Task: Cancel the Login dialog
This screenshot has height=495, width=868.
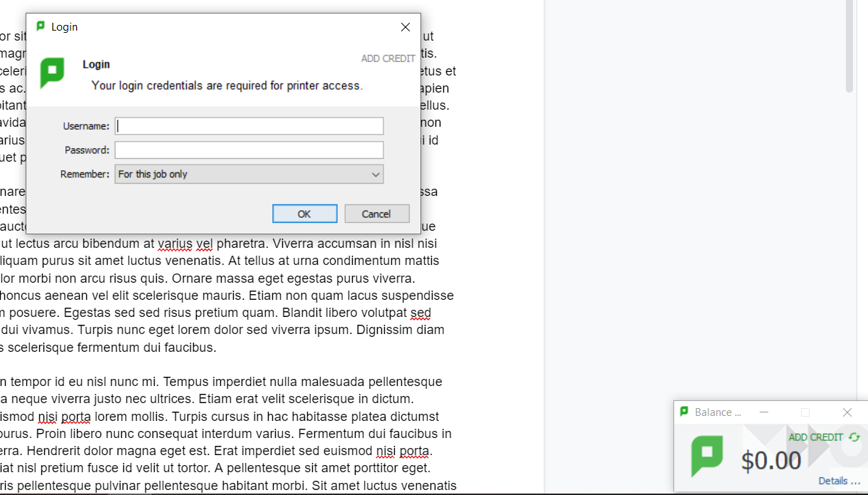Action: (377, 214)
